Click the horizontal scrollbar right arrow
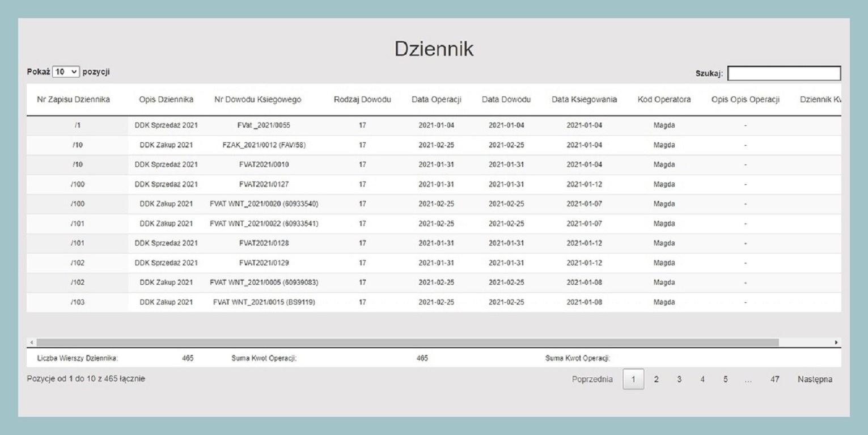Viewport: 868px width, 435px height. pyautogui.click(x=836, y=343)
